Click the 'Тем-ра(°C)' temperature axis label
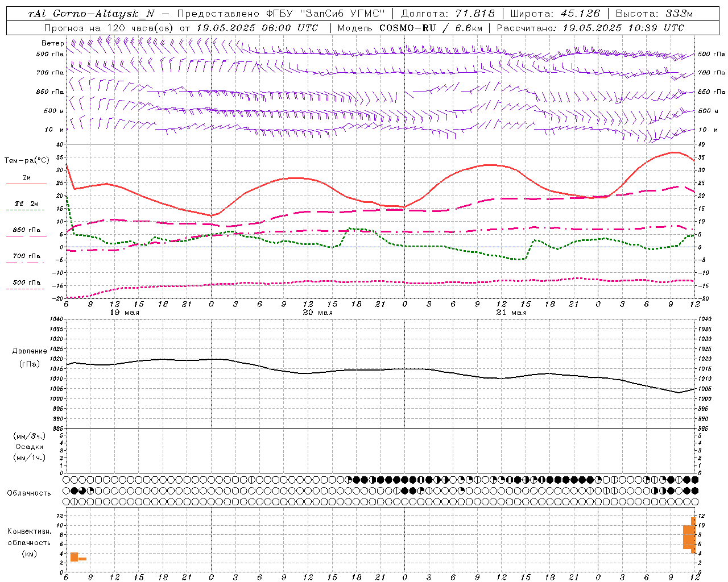Image resolution: width=728 pixels, height=582 pixels. 27,161
